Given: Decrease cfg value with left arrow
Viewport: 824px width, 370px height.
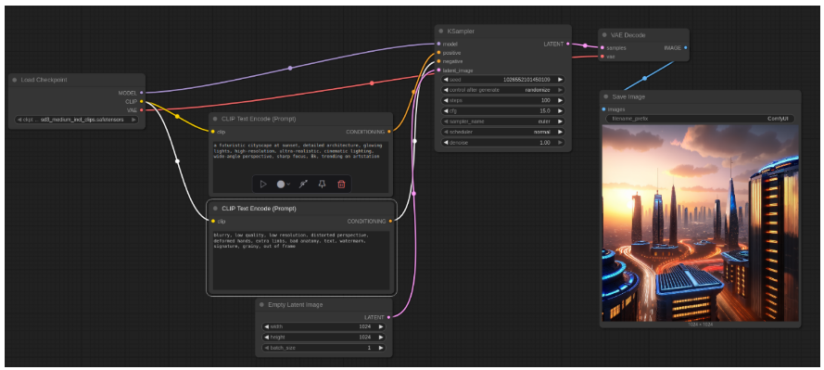Looking at the screenshot, I should (446, 111).
